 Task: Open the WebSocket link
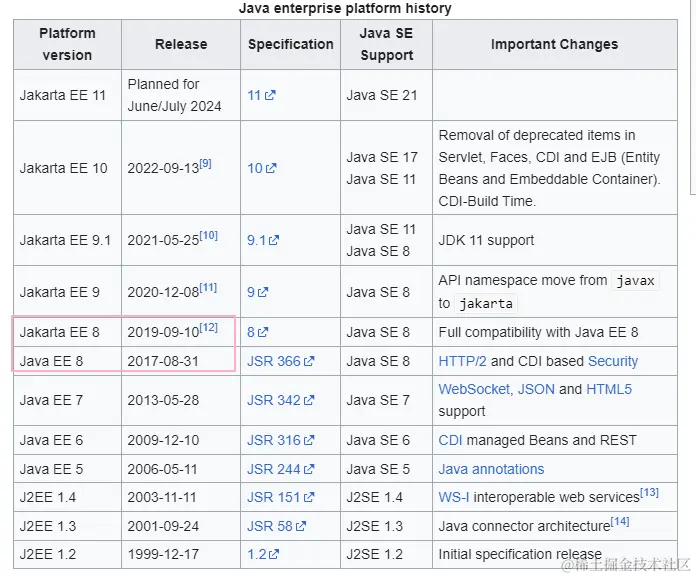(x=476, y=389)
